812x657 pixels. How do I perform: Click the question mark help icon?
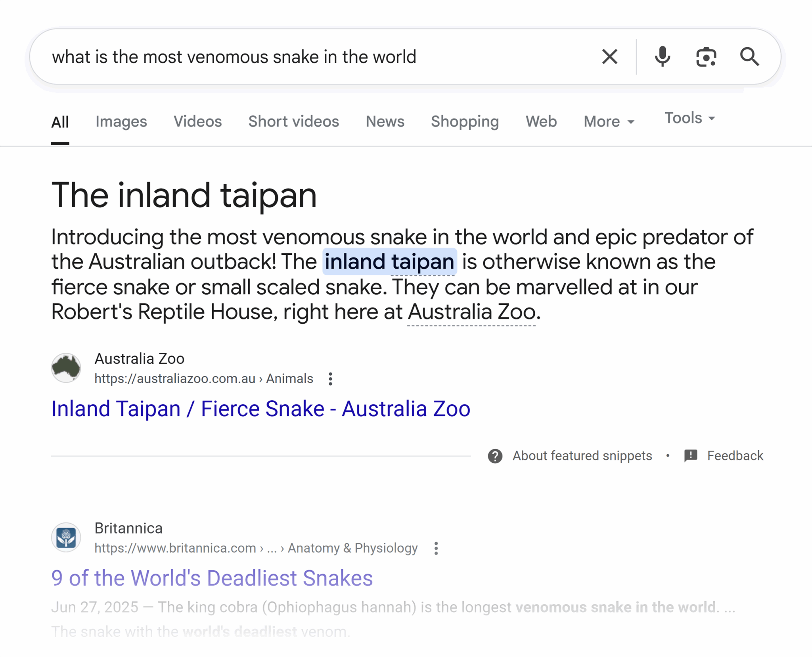tap(495, 456)
